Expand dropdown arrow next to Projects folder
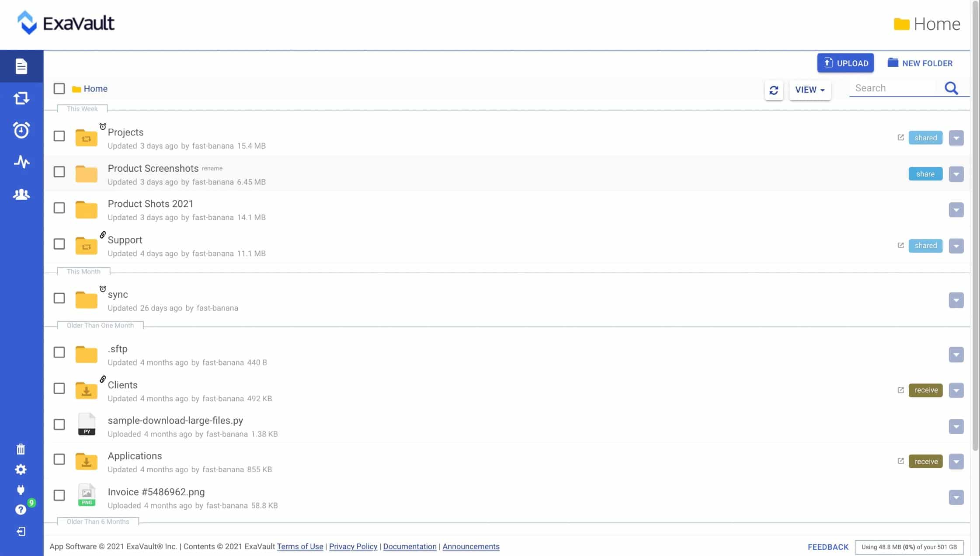 point(956,137)
